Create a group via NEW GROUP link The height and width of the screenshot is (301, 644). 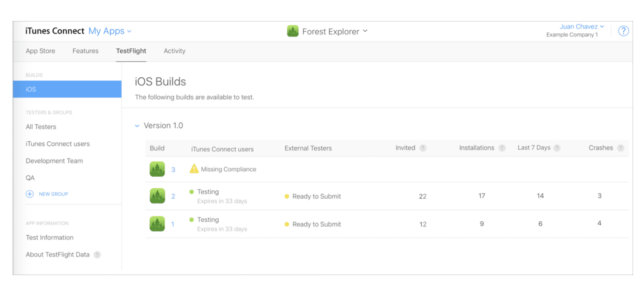pos(54,194)
